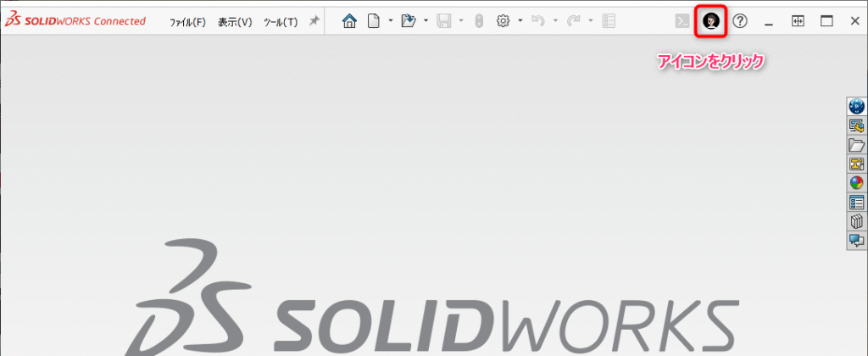Expand the dropdown arrow beside Open file
This screenshot has width=868, height=356.
[425, 22]
